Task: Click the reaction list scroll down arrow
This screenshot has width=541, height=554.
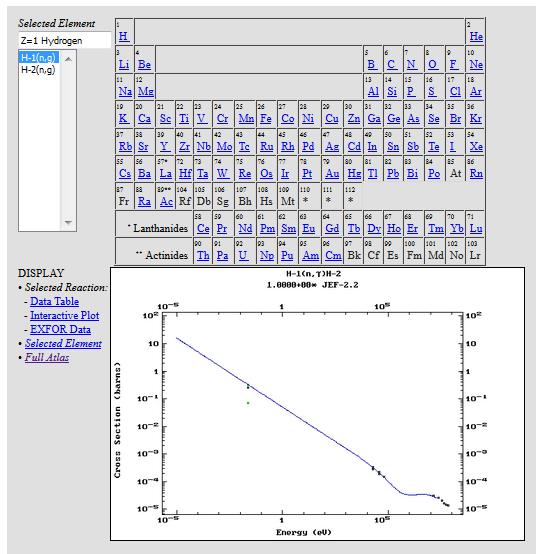Action: 69,223
